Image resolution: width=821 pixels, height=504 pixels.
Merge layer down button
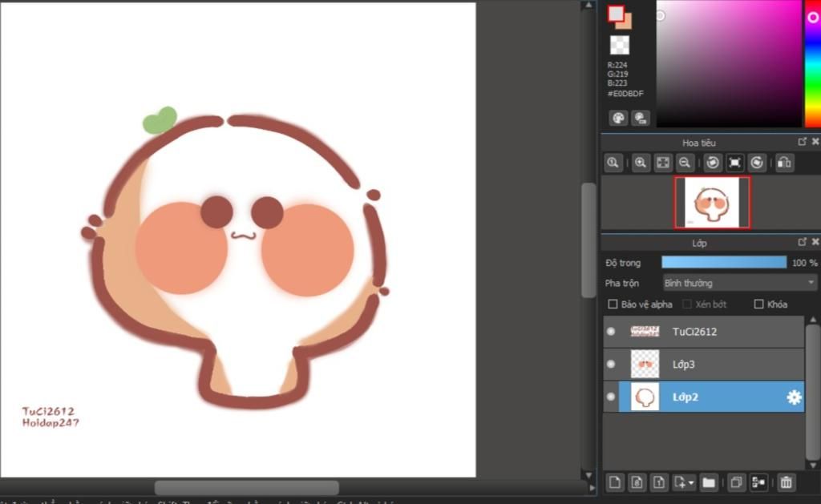(758, 482)
